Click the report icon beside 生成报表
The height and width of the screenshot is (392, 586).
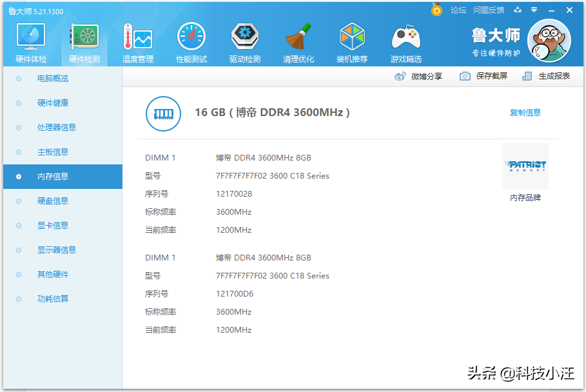(527, 76)
